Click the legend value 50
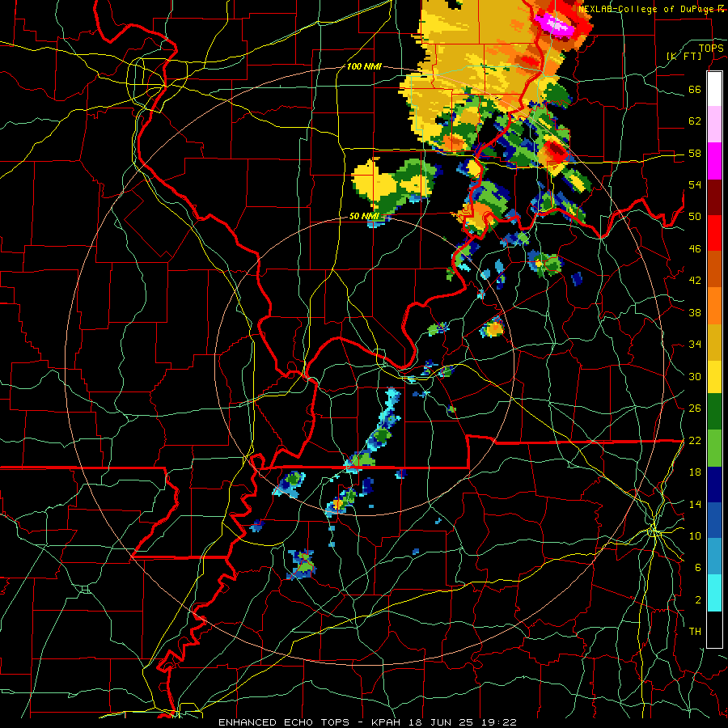This screenshot has height=728, width=728. [695, 217]
